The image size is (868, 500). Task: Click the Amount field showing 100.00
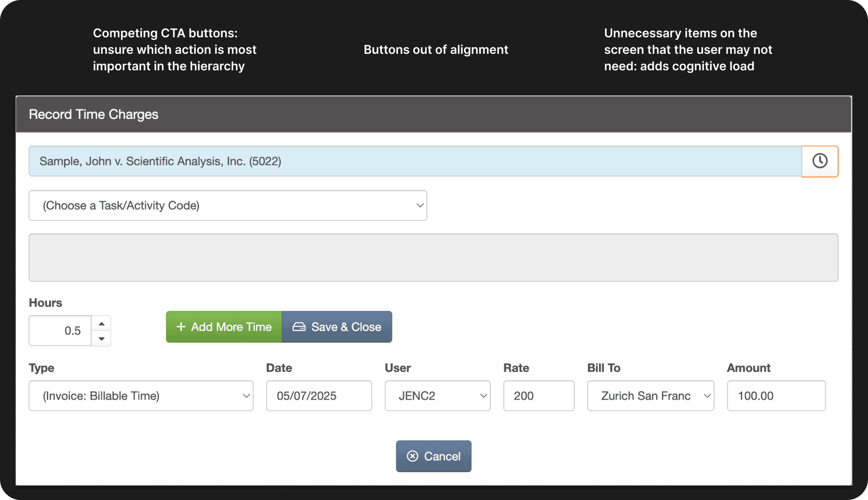(x=776, y=396)
